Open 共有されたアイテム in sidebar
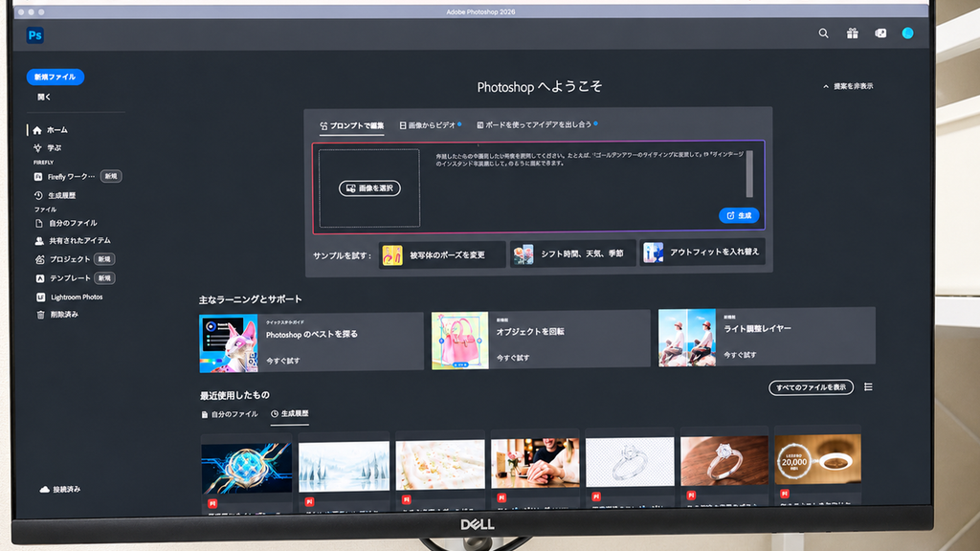 pos(73,240)
